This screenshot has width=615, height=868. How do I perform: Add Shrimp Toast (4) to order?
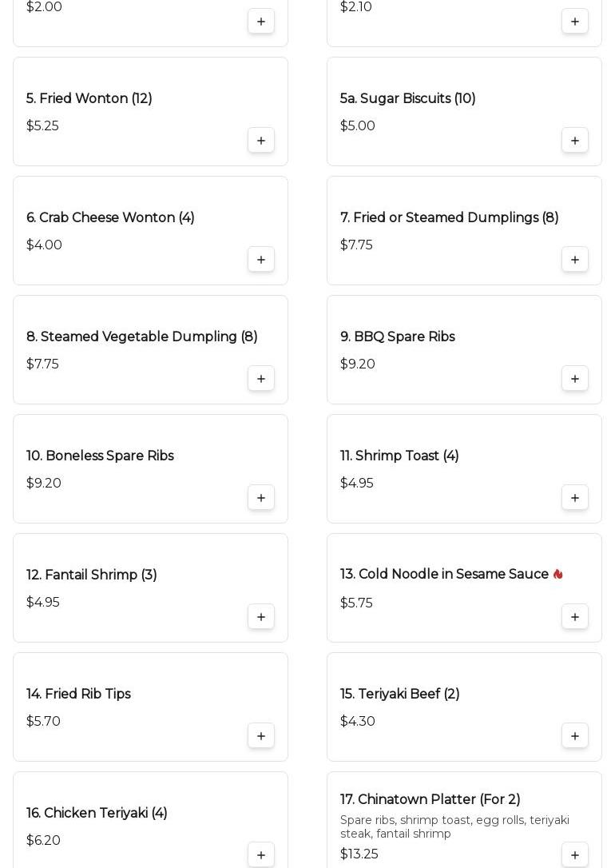[575, 498]
